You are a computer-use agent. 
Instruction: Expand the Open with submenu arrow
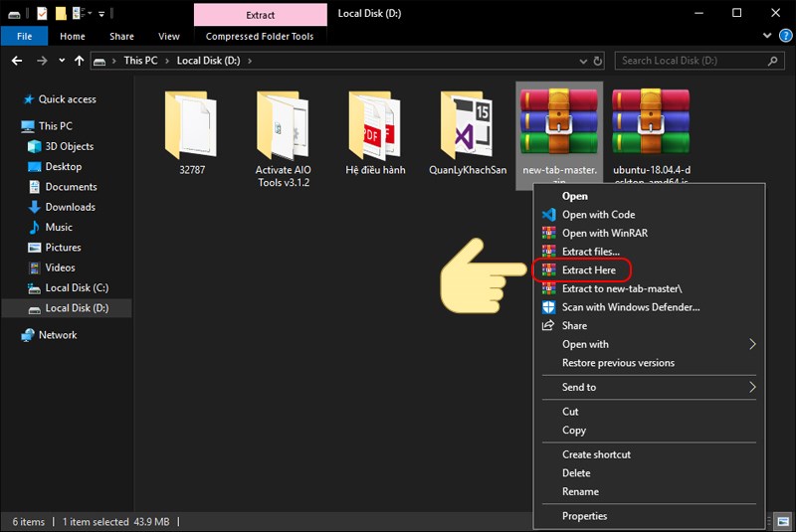pos(752,344)
